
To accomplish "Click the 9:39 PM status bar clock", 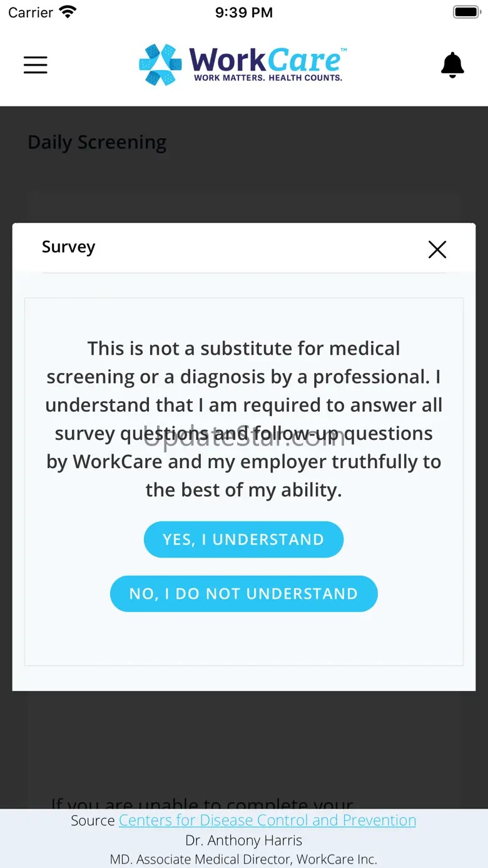I will tap(244, 13).
